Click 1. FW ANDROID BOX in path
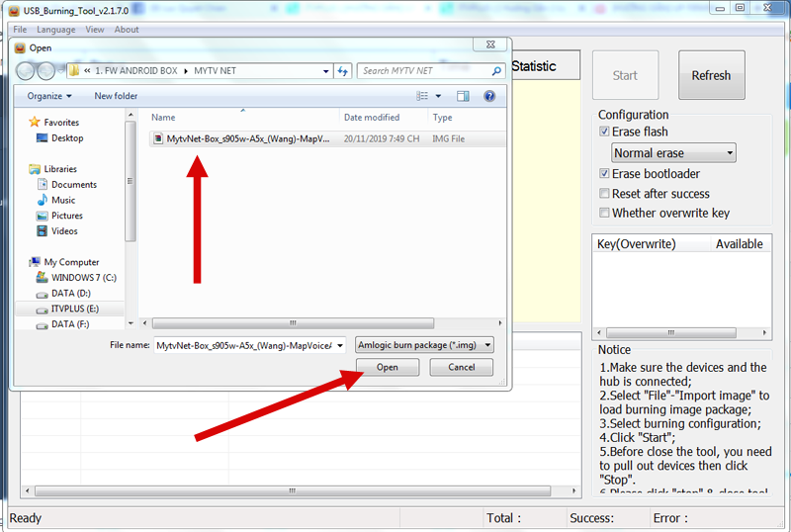791x532 pixels. point(136,71)
